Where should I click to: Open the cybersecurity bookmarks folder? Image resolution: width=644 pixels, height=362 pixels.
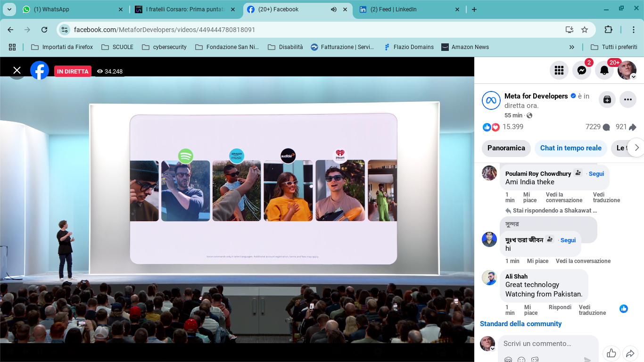click(165, 47)
